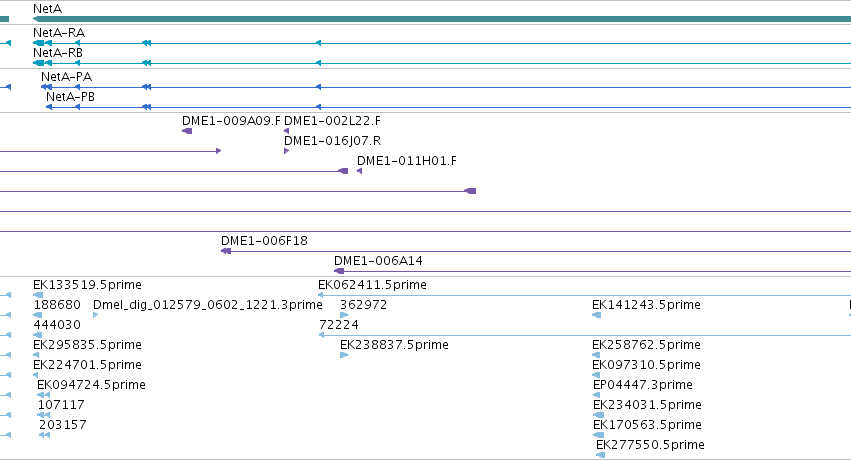This screenshot has height=460, width=851.
Task: Click the blue glyph under EK141243.5prime
Action: coord(596,315)
